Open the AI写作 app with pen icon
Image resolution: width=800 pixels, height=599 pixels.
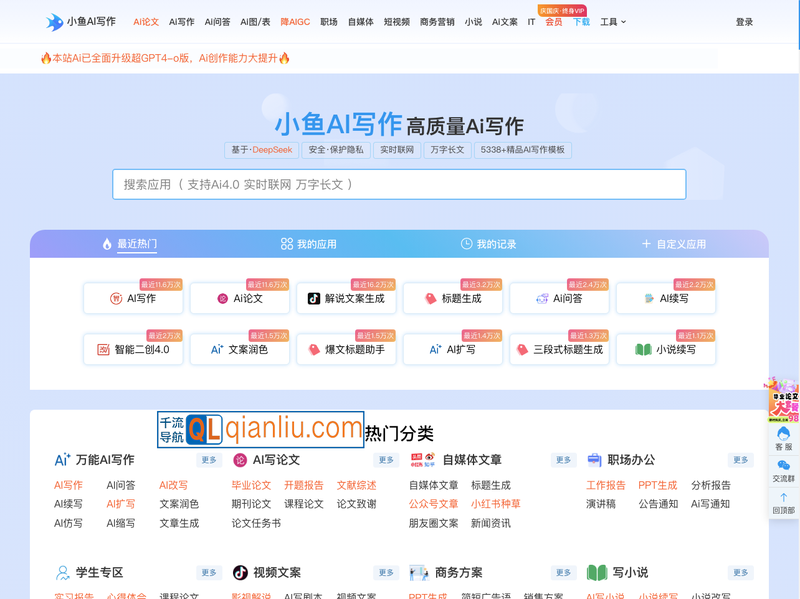click(x=133, y=298)
